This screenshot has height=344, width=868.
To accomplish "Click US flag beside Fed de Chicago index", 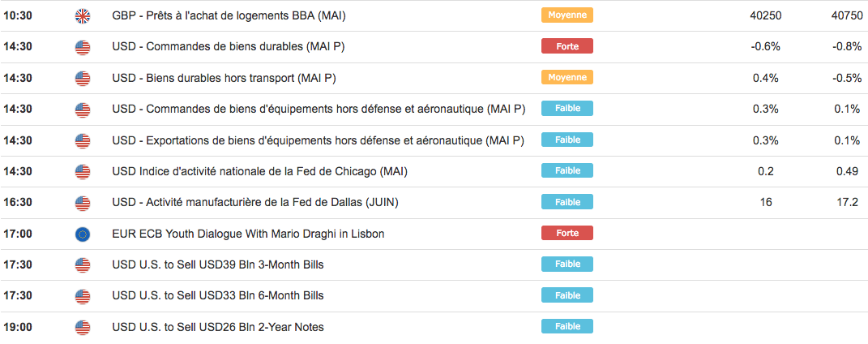I will (83, 171).
